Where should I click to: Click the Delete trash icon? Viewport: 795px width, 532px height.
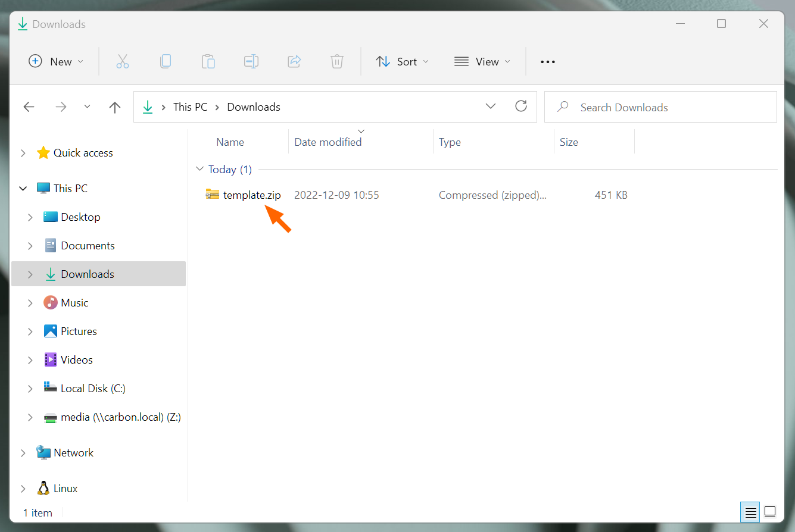click(337, 61)
